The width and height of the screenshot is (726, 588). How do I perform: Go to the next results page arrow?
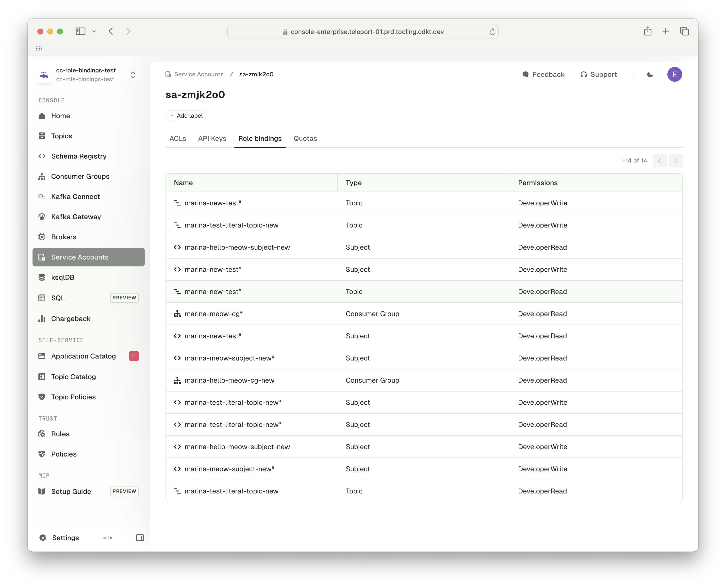676,161
